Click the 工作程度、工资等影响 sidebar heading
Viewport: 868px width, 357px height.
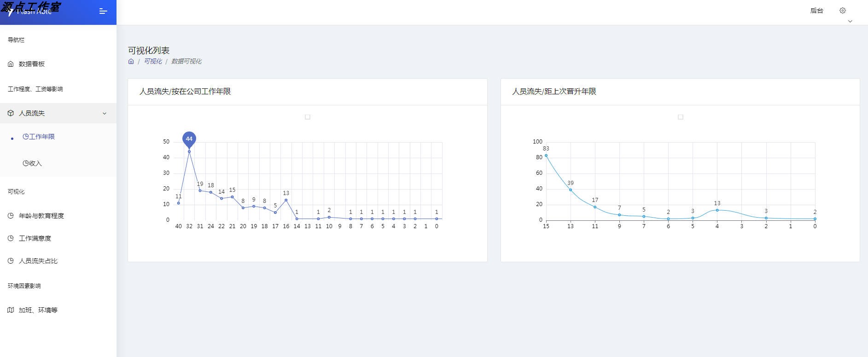tap(35, 89)
